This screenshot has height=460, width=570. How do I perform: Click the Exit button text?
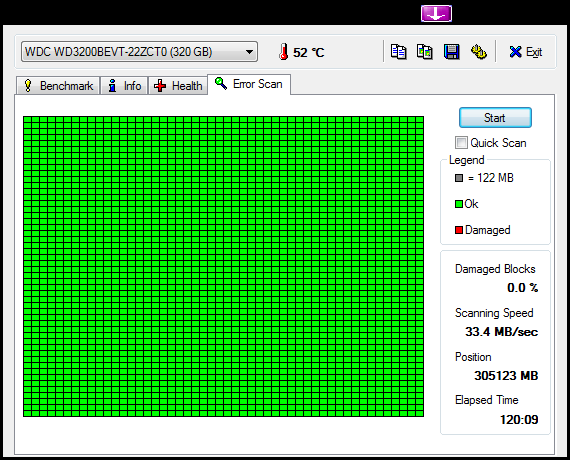click(534, 52)
